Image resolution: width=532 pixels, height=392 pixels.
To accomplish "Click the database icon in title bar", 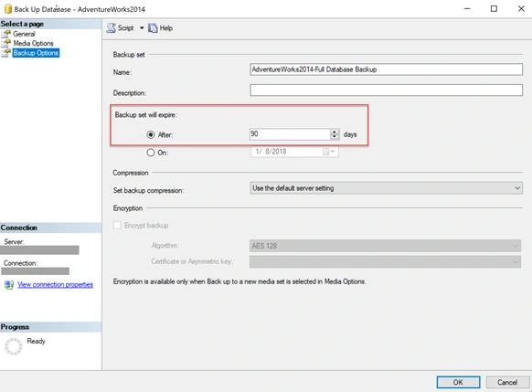I will [x=8, y=9].
